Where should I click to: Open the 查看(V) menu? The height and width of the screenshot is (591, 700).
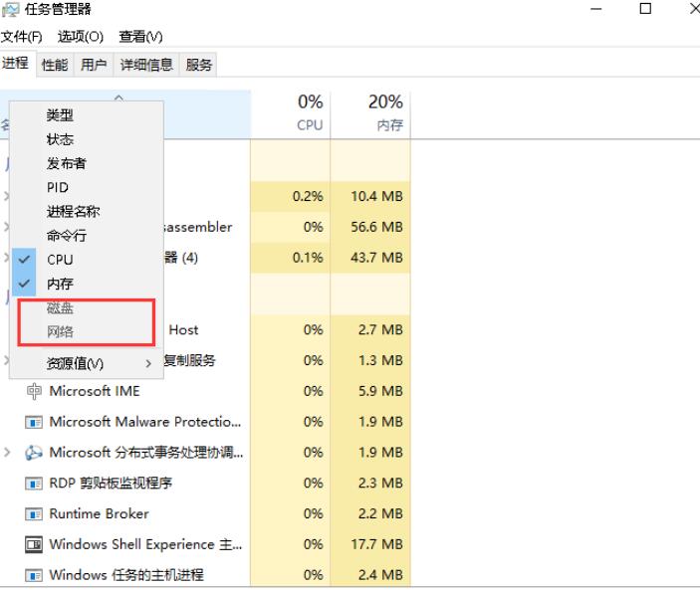[x=140, y=37]
